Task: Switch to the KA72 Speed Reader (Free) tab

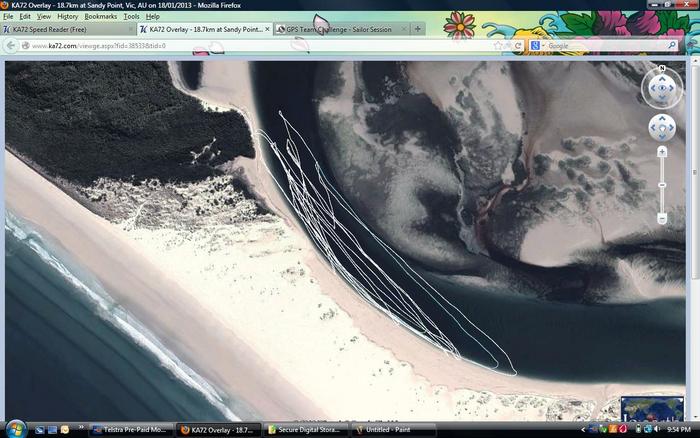Action: (x=64, y=30)
